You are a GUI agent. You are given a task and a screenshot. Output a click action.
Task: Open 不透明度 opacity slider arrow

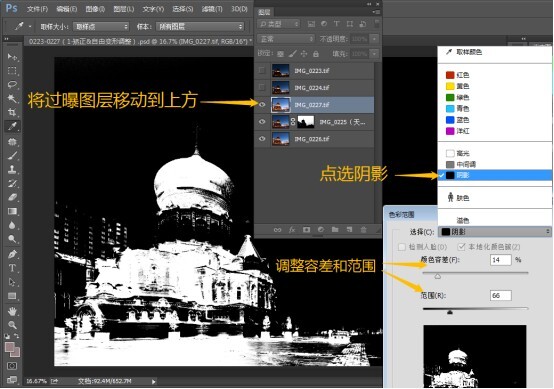pos(374,39)
